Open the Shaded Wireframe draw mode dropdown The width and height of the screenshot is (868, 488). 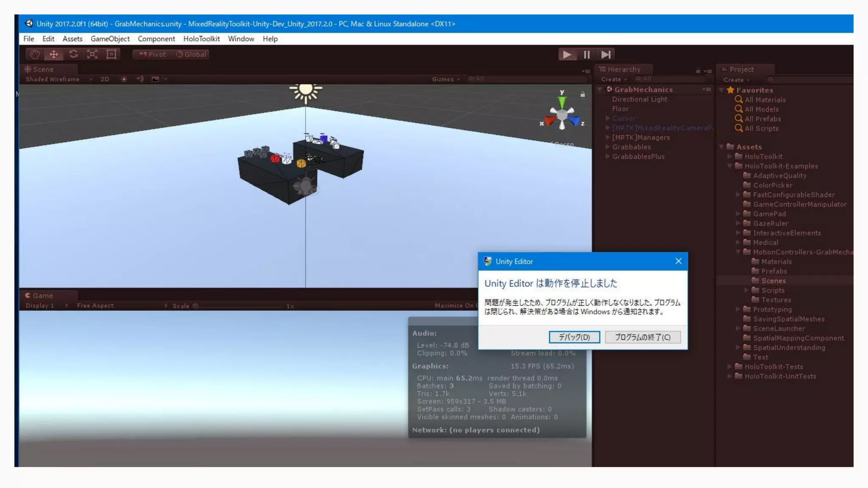pos(58,79)
